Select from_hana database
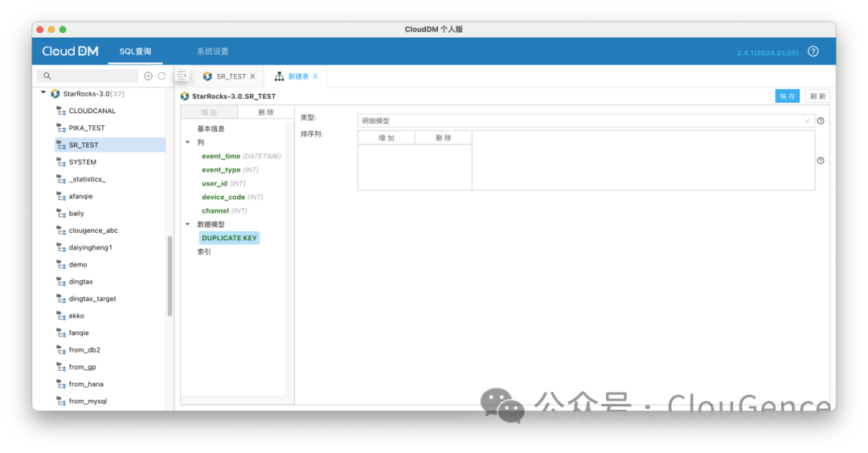The image size is (868, 453). point(86,385)
